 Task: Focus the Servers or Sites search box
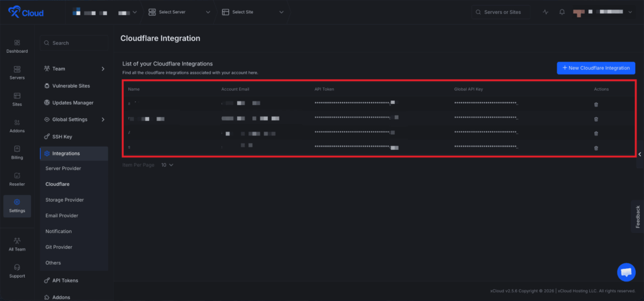click(501, 13)
